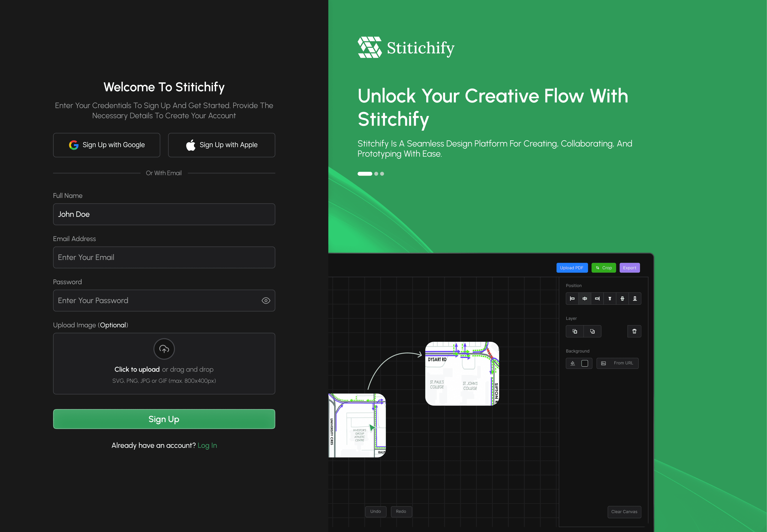Click align horizontal center position icon
The image size is (767, 532).
[584, 299]
